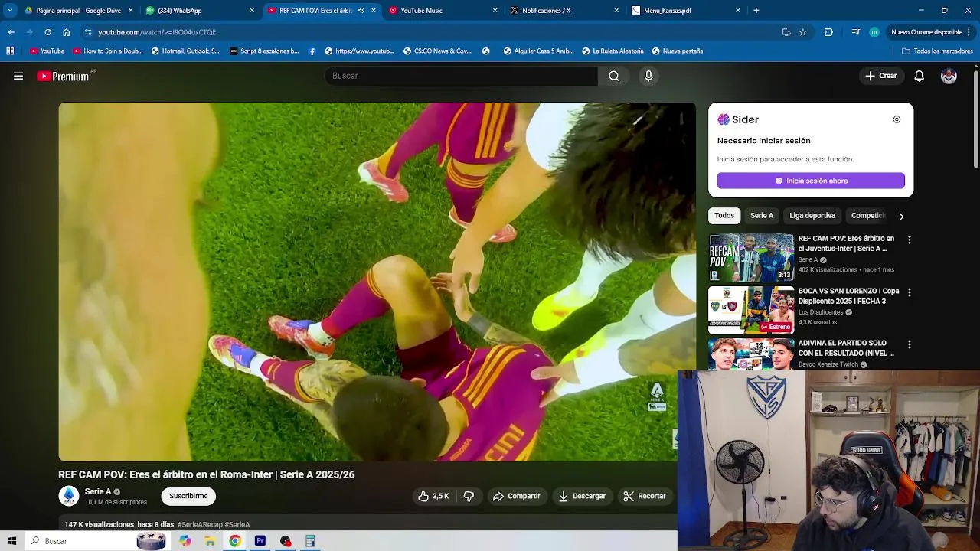Viewport: 980px width, 551px height.
Task: Expand Todos los marcadores folder
Action: pyautogui.click(x=937, y=51)
